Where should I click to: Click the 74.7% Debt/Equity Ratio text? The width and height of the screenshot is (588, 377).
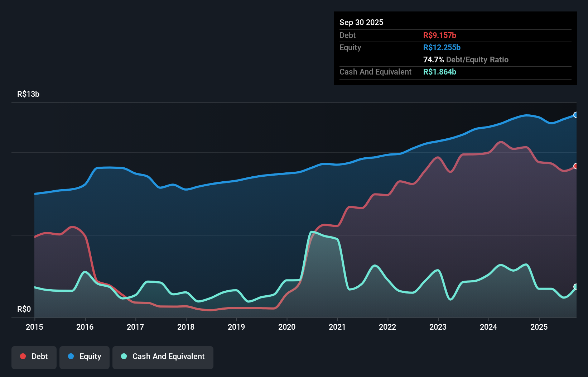point(466,59)
